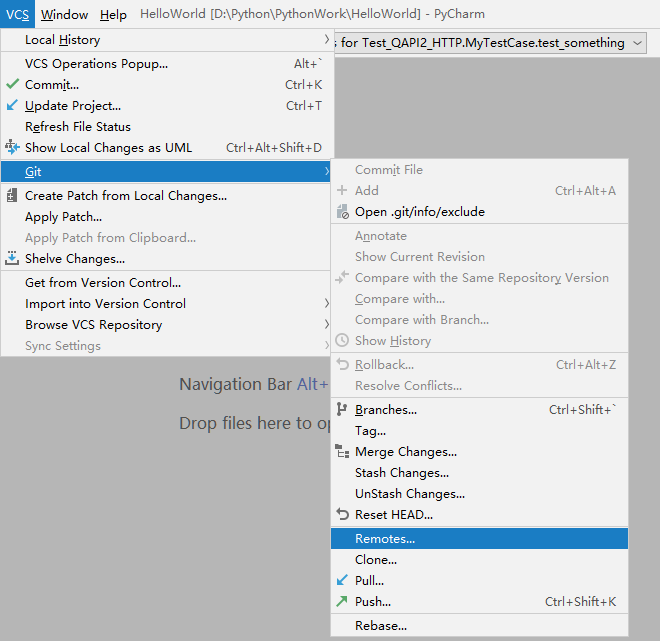Choose Compare with Branch...
660x641 pixels.
click(479, 320)
